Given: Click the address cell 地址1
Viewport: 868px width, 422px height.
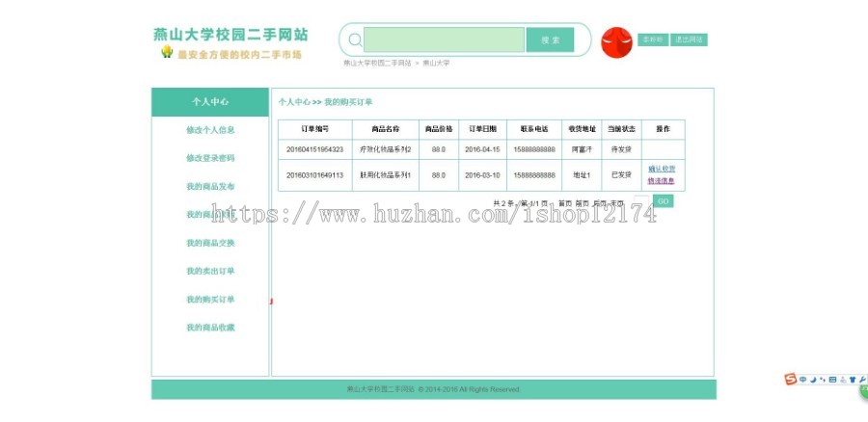Looking at the screenshot, I should pos(582,175).
